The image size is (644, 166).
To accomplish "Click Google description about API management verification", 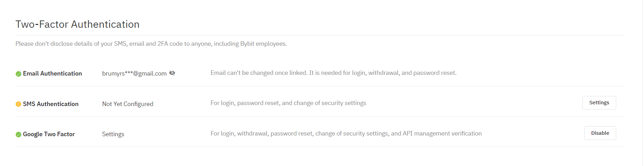I will [x=346, y=133].
